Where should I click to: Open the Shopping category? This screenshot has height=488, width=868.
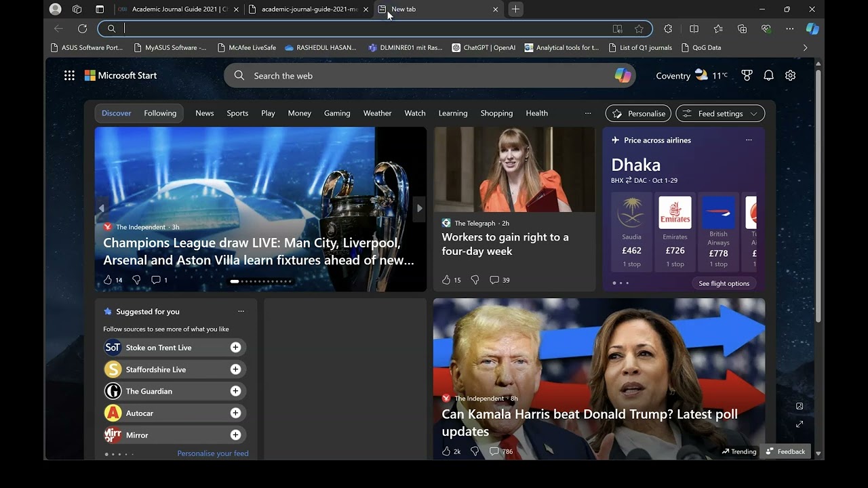(x=496, y=113)
